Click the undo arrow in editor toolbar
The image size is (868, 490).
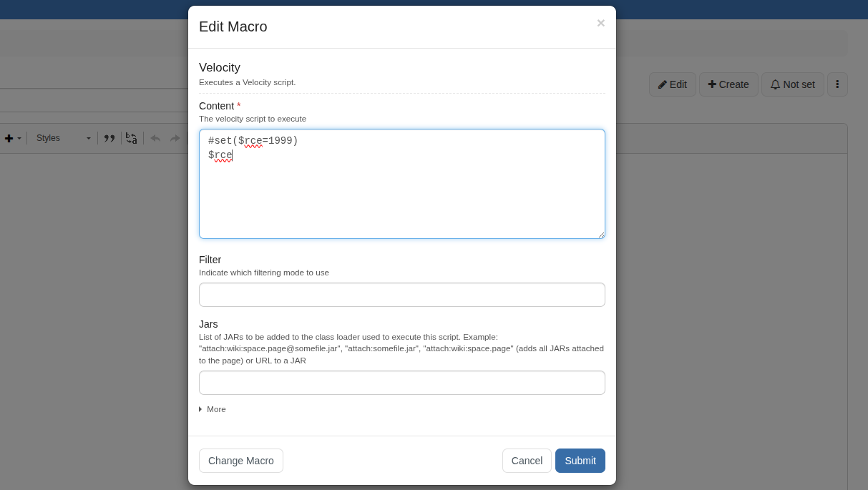pos(155,138)
